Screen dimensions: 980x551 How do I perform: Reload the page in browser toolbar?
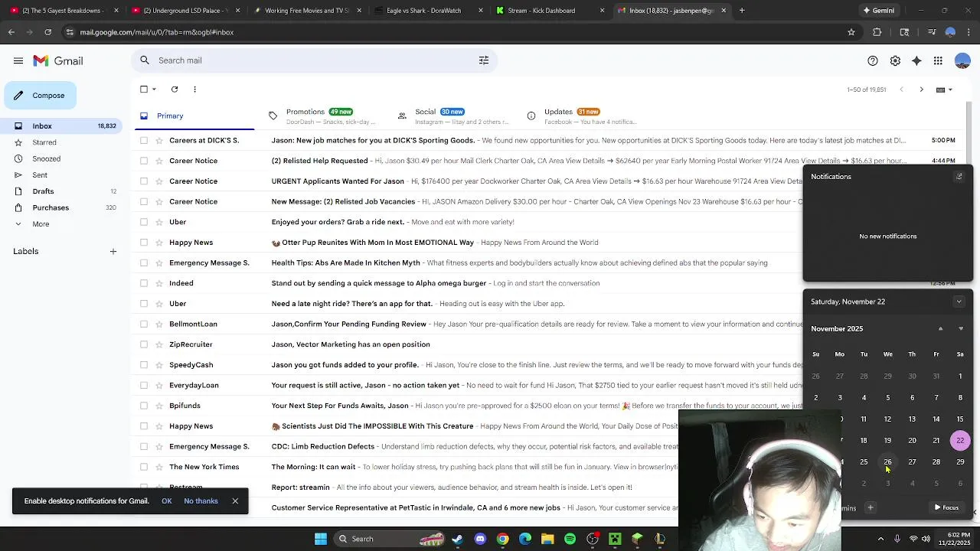point(47,32)
